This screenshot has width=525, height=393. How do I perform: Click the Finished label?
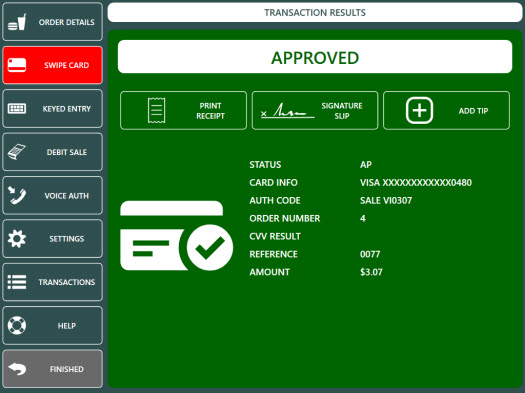pos(67,369)
